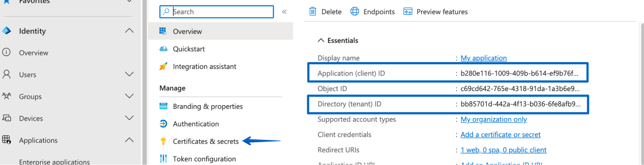Open the My application link
The image size is (644, 165).
point(484,58)
